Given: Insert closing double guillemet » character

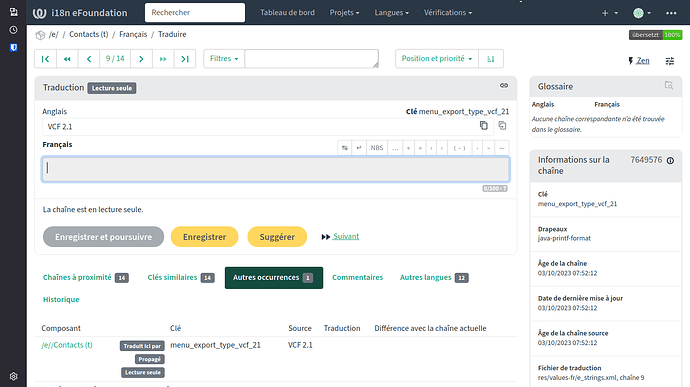Looking at the screenshot, I should (420, 148).
